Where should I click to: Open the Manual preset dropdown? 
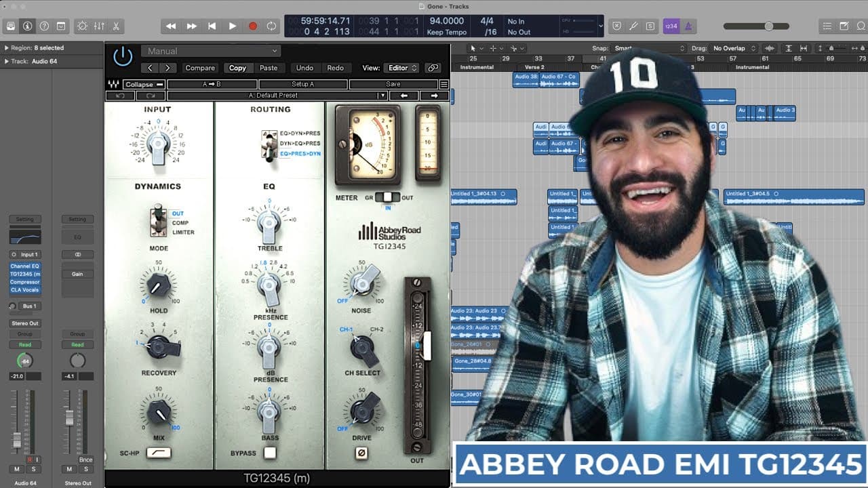click(x=210, y=51)
